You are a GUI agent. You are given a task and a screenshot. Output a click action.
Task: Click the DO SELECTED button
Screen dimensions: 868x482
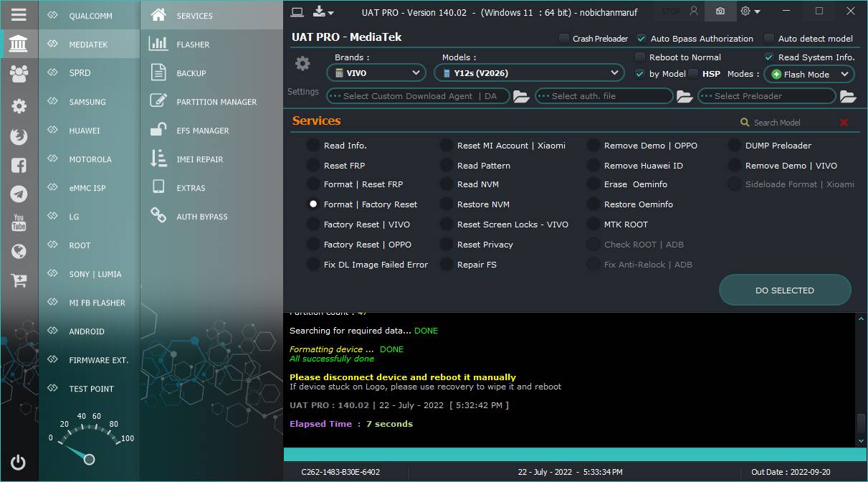(x=785, y=290)
